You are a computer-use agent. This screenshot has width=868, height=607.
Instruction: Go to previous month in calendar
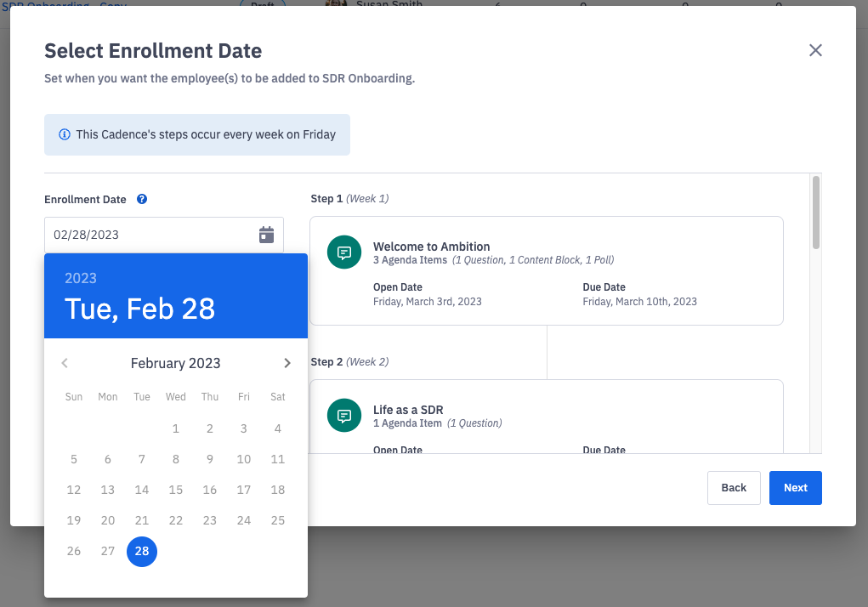(65, 363)
